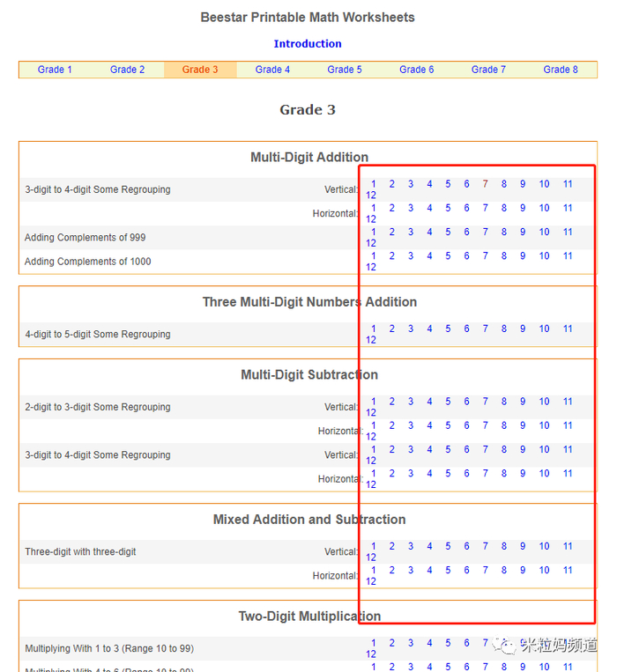Viewport: 617px width, 672px height.
Task: Open worksheet 11 for Adding Complements of 1000
Action: point(568,256)
